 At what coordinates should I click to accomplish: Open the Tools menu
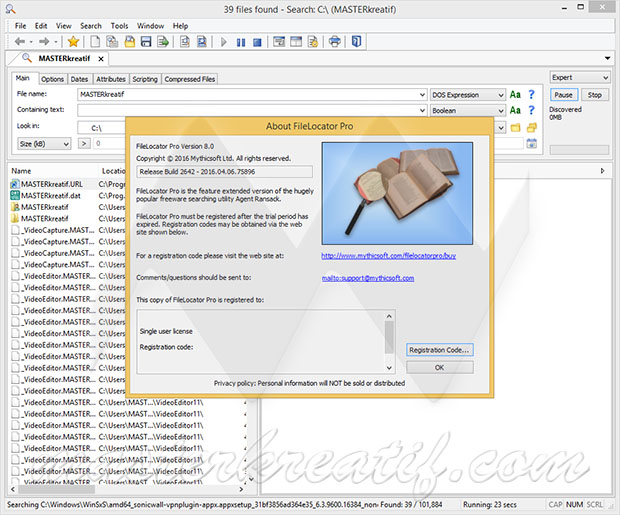click(x=119, y=26)
